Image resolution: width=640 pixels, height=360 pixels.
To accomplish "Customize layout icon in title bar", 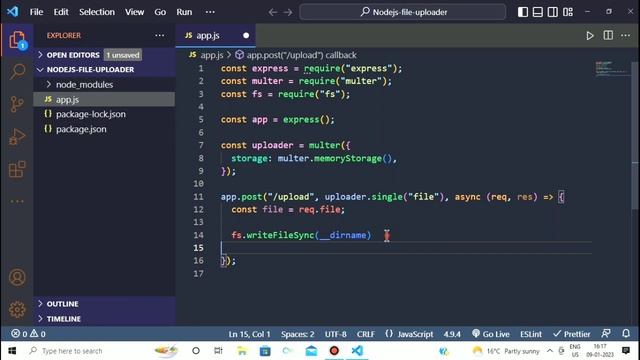I will 568,12.
